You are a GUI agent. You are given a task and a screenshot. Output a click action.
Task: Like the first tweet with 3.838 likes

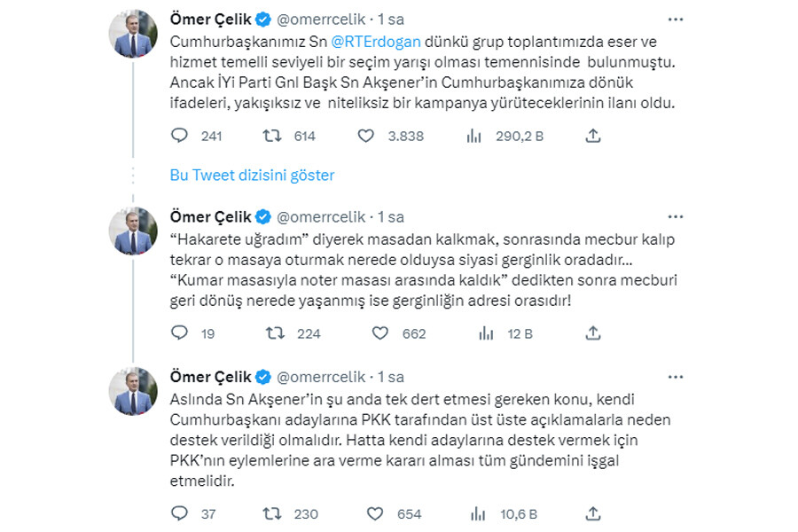pyautogui.click(x=365, y=136)
